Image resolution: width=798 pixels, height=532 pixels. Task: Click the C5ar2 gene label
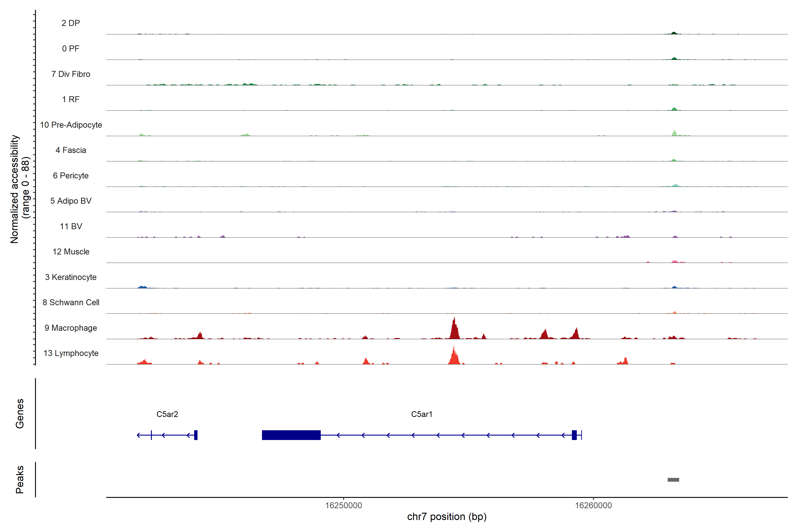(167, 414)
